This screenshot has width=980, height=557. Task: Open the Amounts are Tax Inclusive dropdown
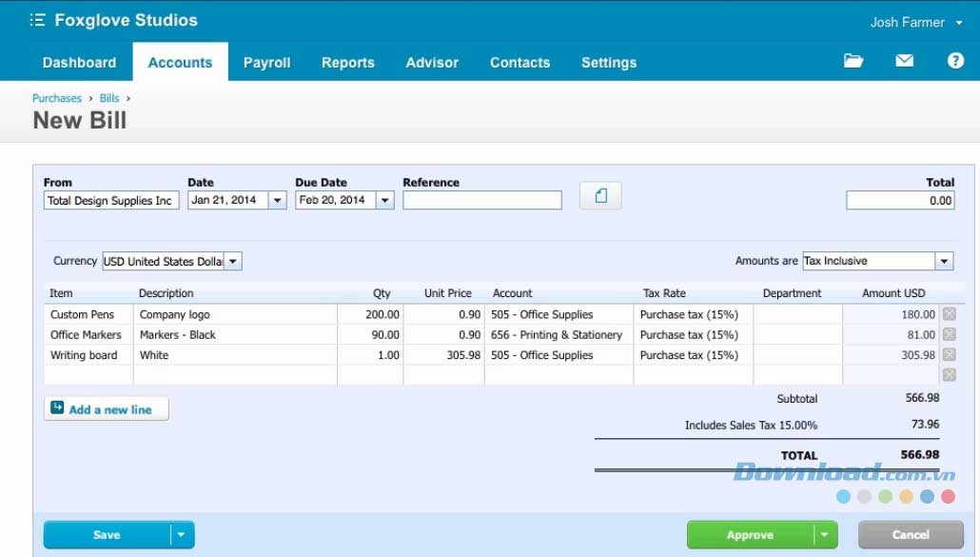tap(944, 262)
